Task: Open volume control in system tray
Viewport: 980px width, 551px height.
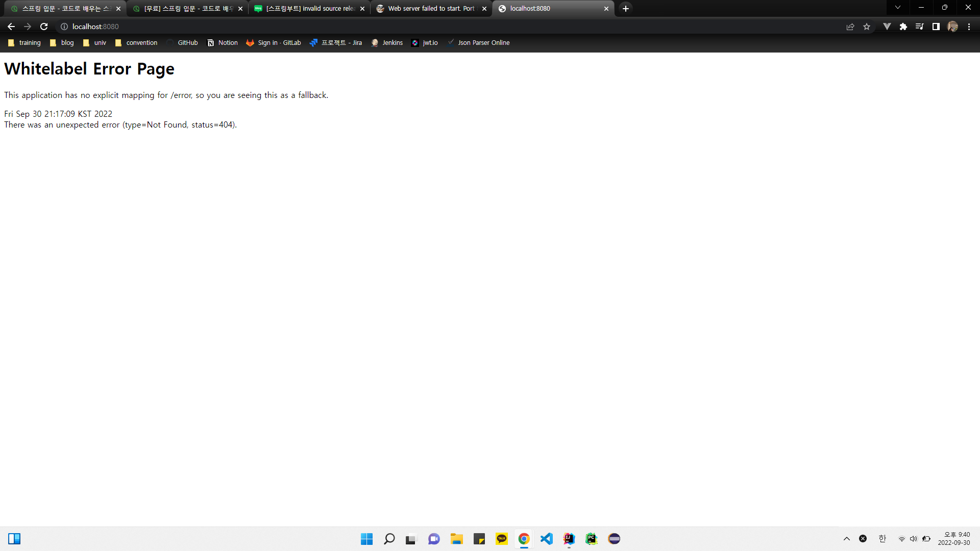Action: pos(914,539)
